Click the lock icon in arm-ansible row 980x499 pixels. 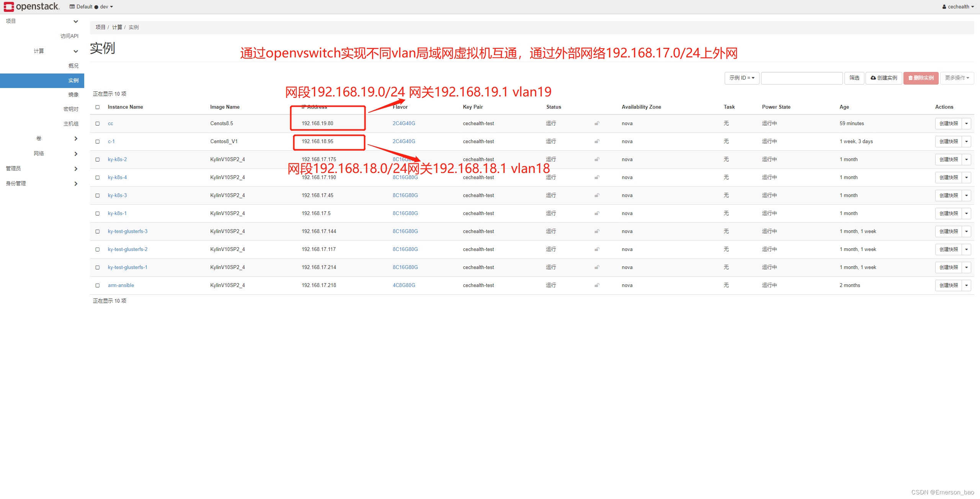click(597, 285)
